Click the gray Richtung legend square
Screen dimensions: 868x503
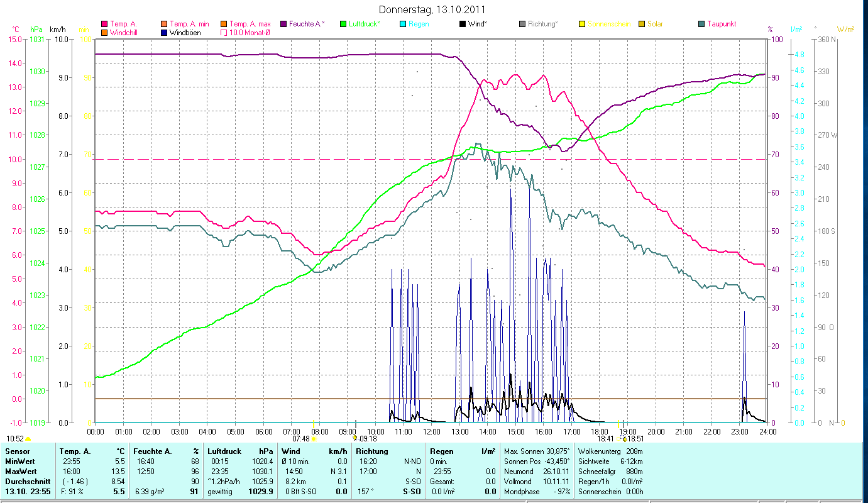click(x=522, y=24)
